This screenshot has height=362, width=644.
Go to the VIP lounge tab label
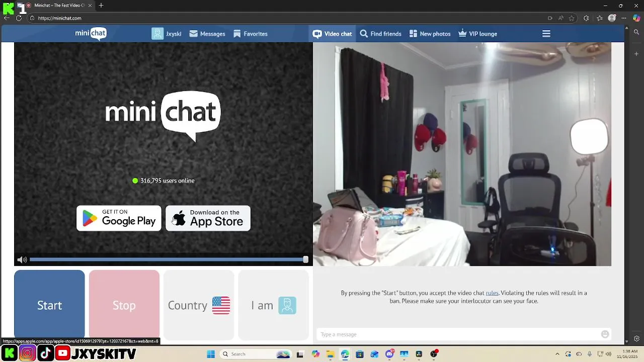click(483, 34)
